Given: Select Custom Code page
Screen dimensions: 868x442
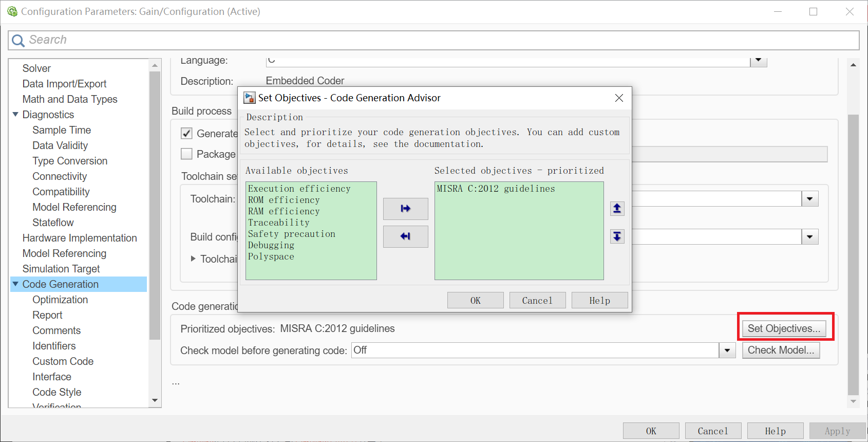Looking at the screenshot, I should tap(63, 361).
